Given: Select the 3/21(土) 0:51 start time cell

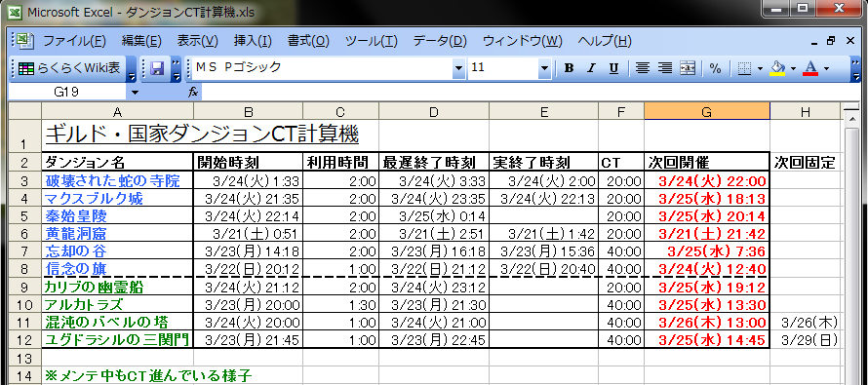Looking at the screenshot, I should tap(248, 234).
